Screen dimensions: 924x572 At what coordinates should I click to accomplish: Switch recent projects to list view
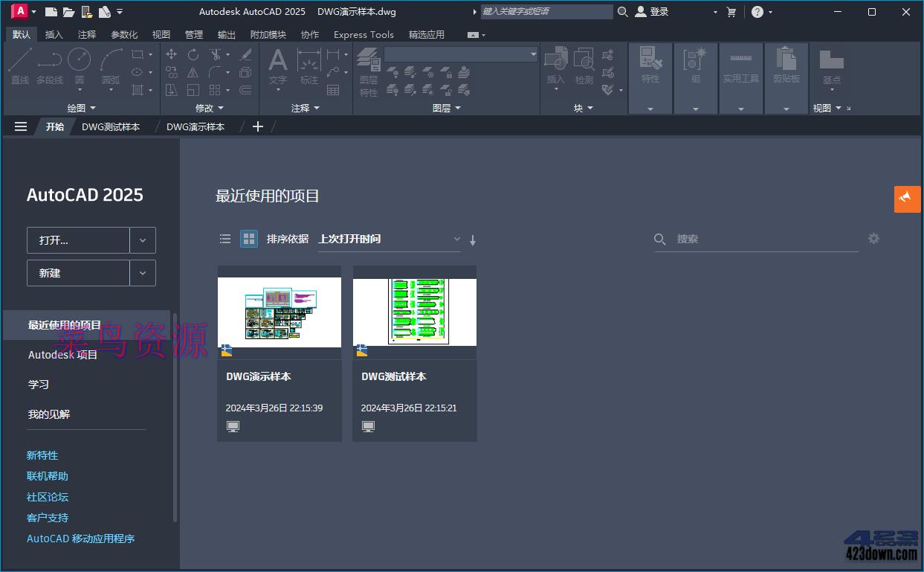point(225,239)
